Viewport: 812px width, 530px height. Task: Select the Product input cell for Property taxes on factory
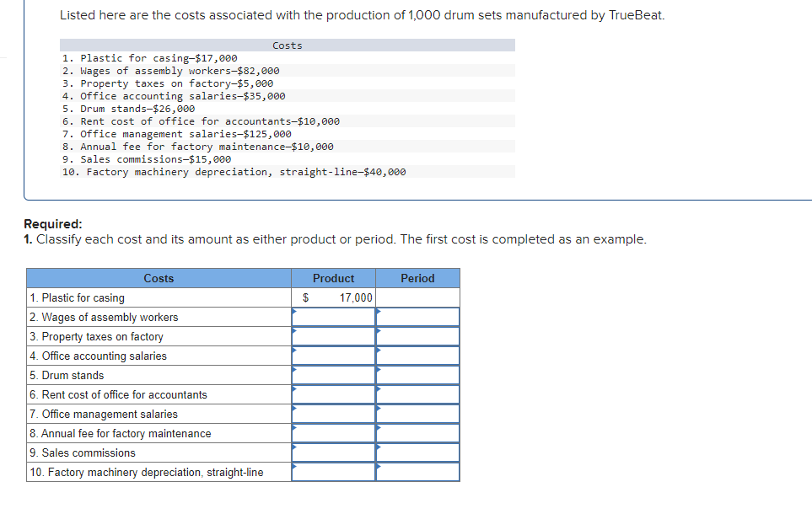pyautogui.click(x=334, y=336)
